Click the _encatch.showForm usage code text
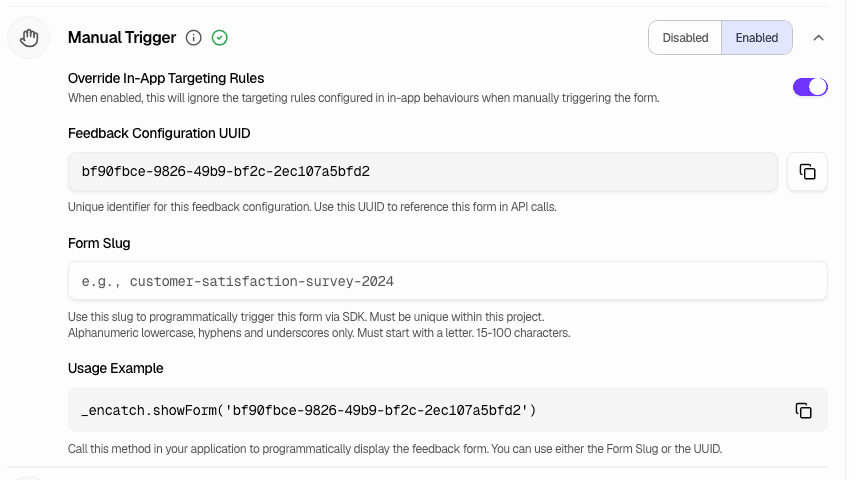The width and height of the screenshot is (856, 480). tap(309, 410)
